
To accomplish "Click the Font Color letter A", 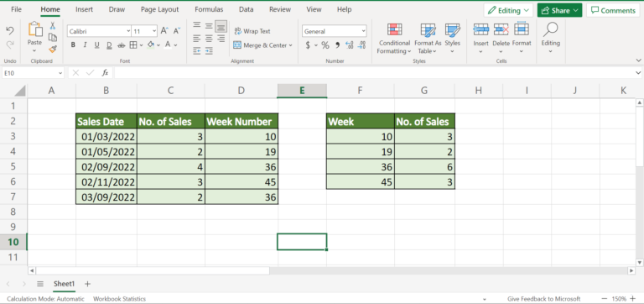I will tap(168, 45).
